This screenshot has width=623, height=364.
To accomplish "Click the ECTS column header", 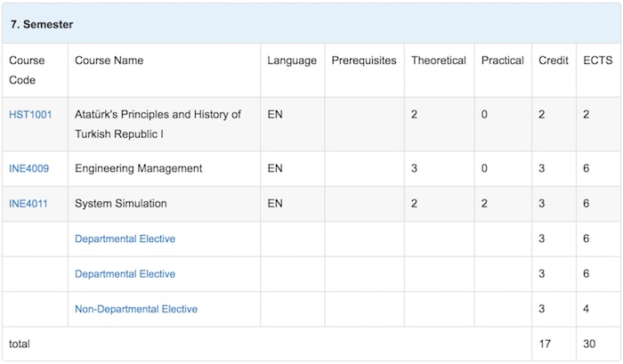I will 597,61.
